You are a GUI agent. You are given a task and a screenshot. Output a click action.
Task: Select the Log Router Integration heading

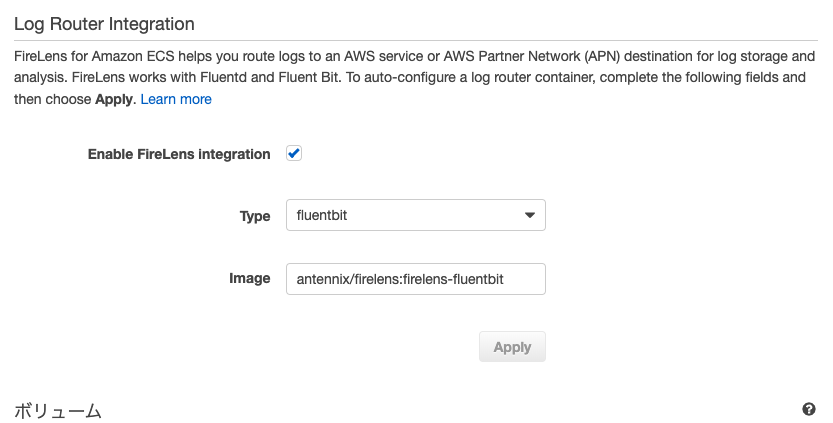(x=104, y=22)
